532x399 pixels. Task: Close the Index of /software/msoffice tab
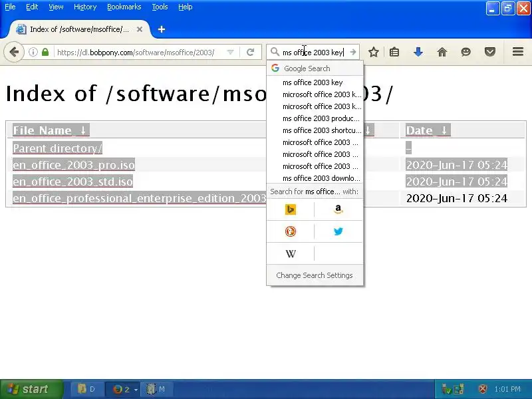click(x=140, y=29)
